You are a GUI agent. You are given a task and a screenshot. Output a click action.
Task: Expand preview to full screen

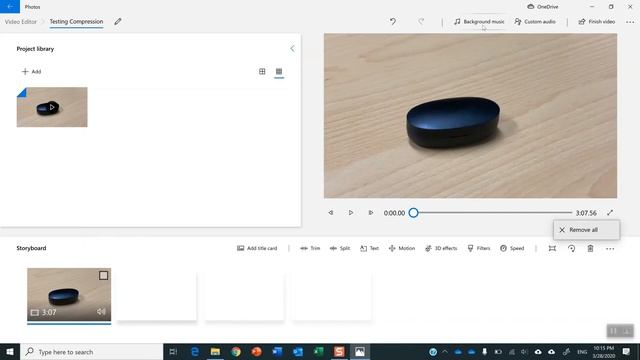click(610, 213)
